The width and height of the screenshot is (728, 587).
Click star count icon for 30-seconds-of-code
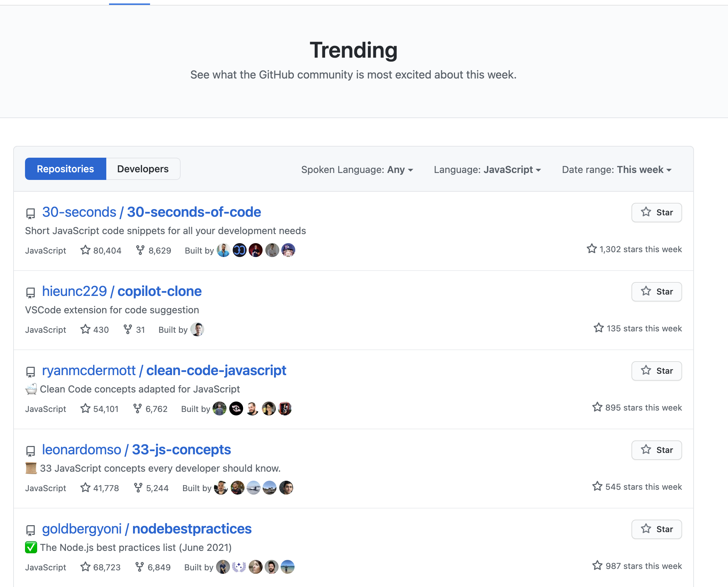(x=85, y=250)
